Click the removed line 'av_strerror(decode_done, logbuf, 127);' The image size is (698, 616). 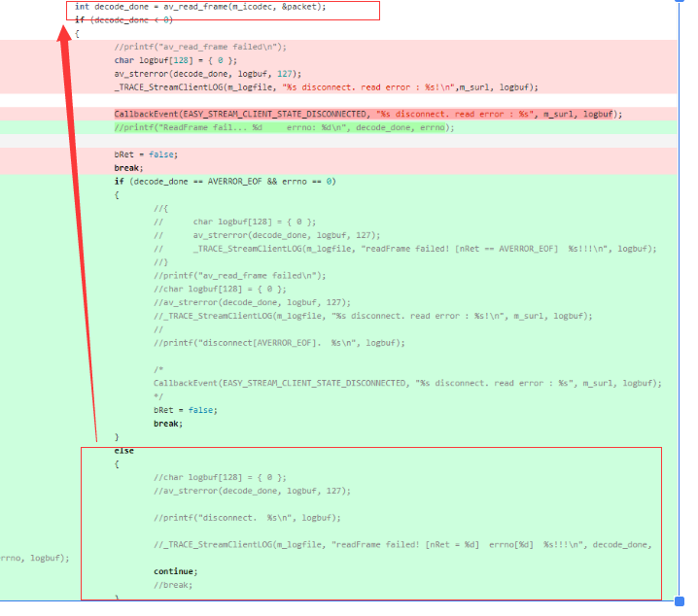tap(207, 74)
